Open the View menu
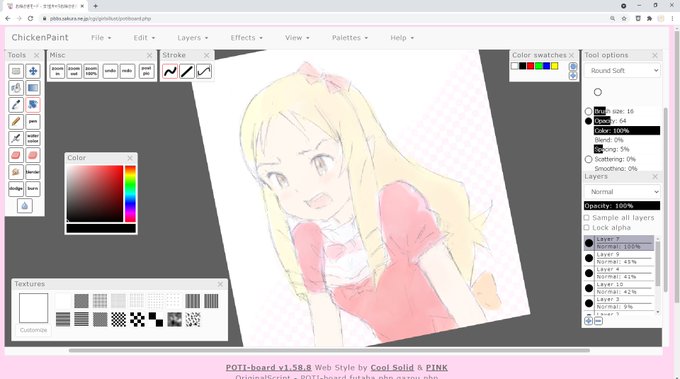This screenshot has height=379, width=680. pyautogui.click(x=297, y=38)
